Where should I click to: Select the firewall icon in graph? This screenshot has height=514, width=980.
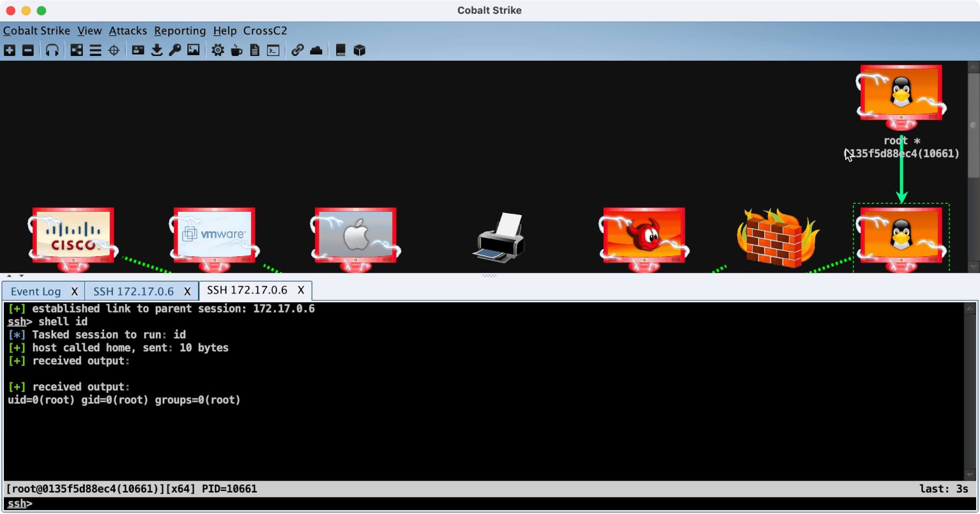click(778, 238)
